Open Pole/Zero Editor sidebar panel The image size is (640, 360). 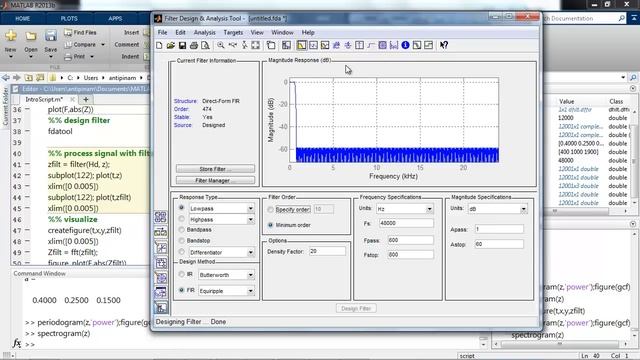pyautogui.click(x=160, y=278)
